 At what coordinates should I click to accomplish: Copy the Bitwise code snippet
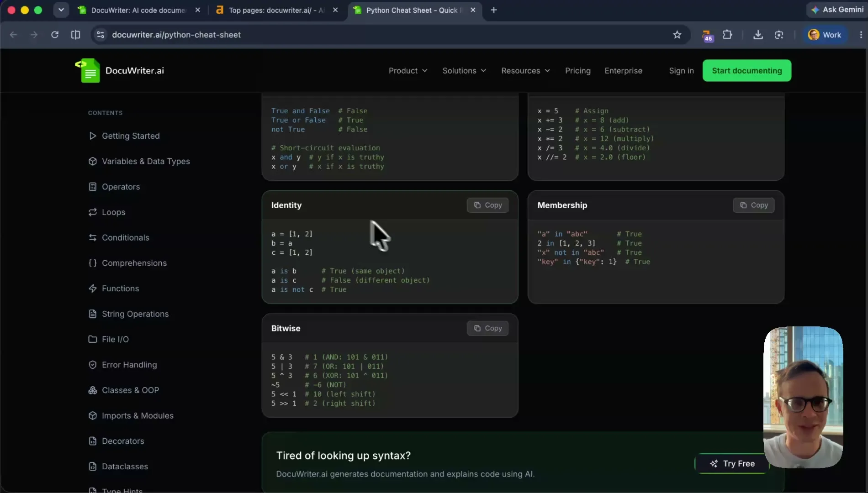tap(487, 328)
